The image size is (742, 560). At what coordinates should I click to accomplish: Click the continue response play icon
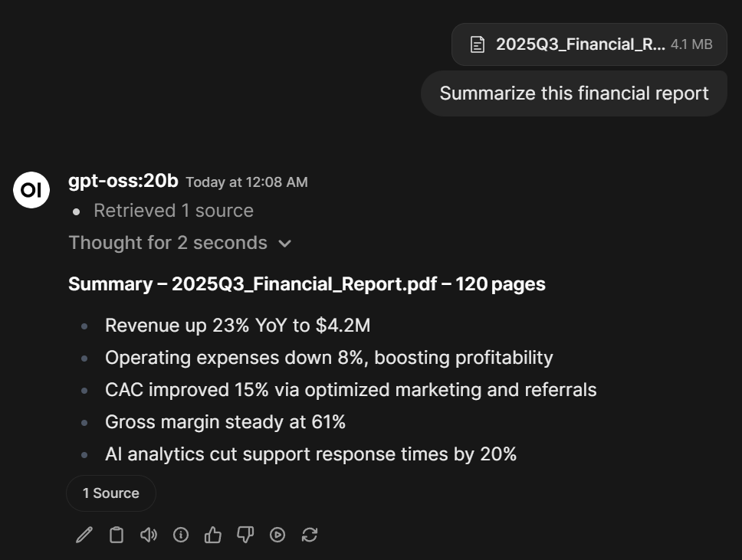(x=277, y=535)
